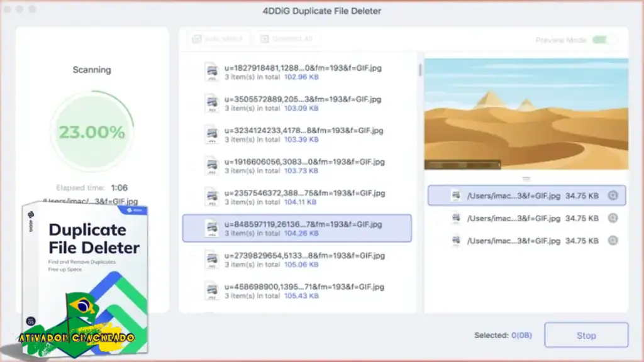Click the Unselect All square icon
Viewport: 644px width, 362px height.
pyautogui.click(x=265, y=39)
